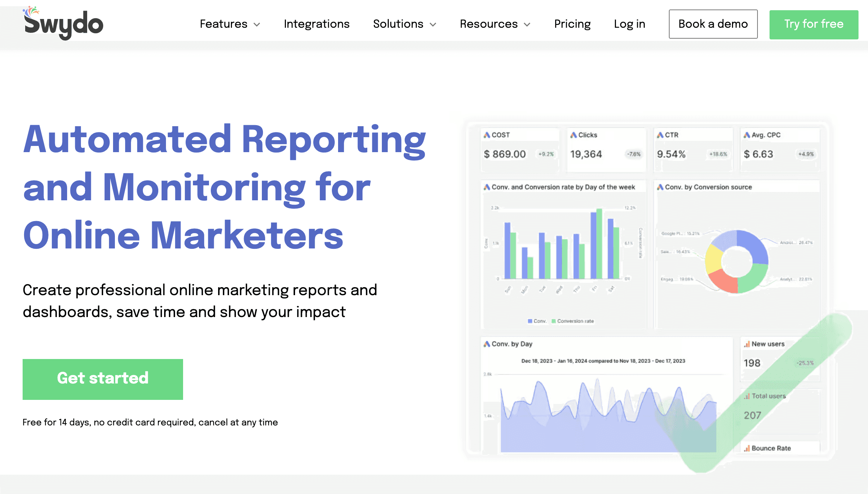Click the Bounce Rate metric icon
Screen dimensions: 868x494
747,448
